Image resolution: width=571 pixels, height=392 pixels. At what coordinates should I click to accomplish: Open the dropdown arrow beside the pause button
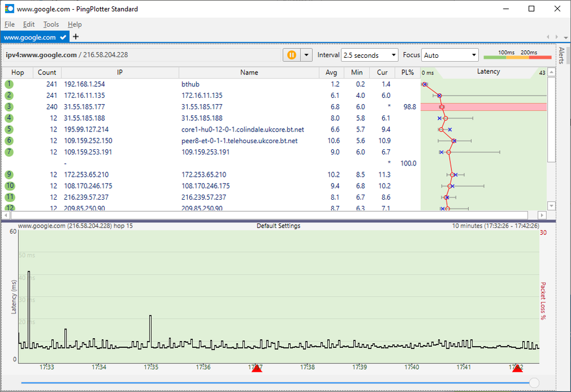pos(306,55)
